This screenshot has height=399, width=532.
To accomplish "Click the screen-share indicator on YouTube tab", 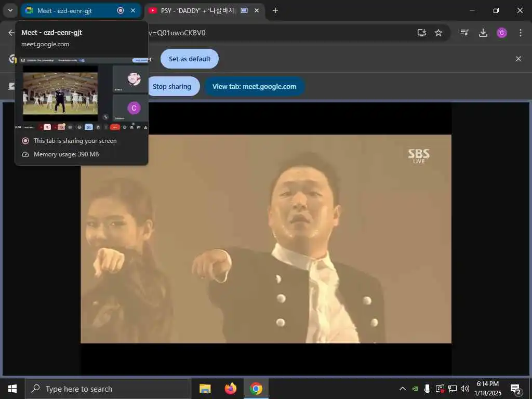I will click(x=244, y=10).
